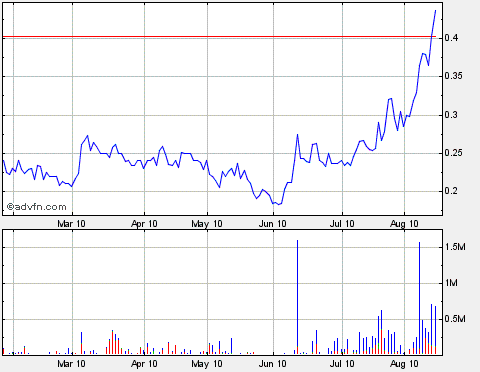Click 'Jul 10' label under volume chart
480x372 pixels.
tap(342, 364)
